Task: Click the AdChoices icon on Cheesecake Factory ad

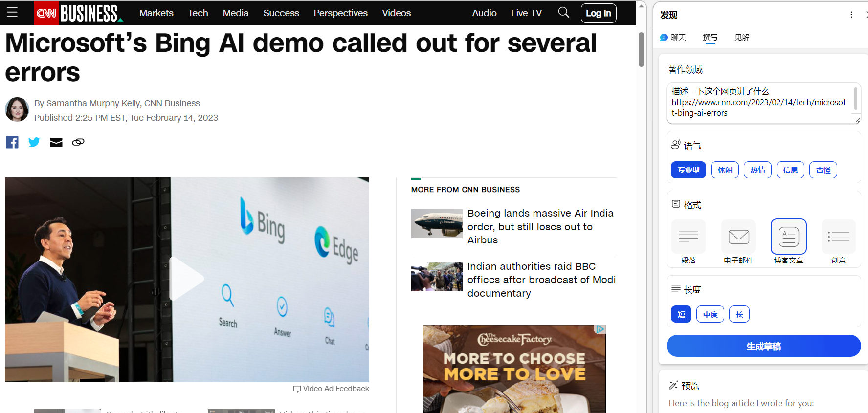Action: click(601, 329)
